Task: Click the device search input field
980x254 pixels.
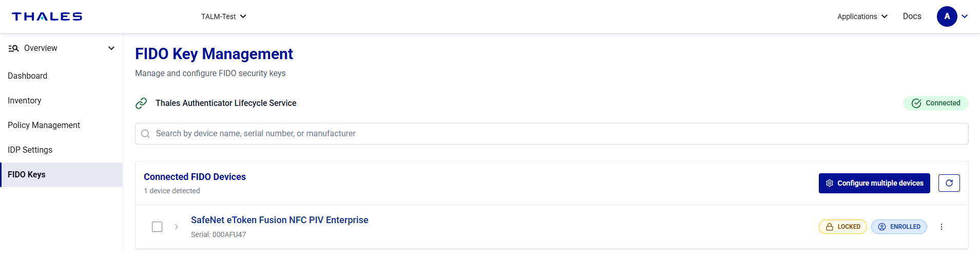Action: pyautogui.click(x=551, y=134)
